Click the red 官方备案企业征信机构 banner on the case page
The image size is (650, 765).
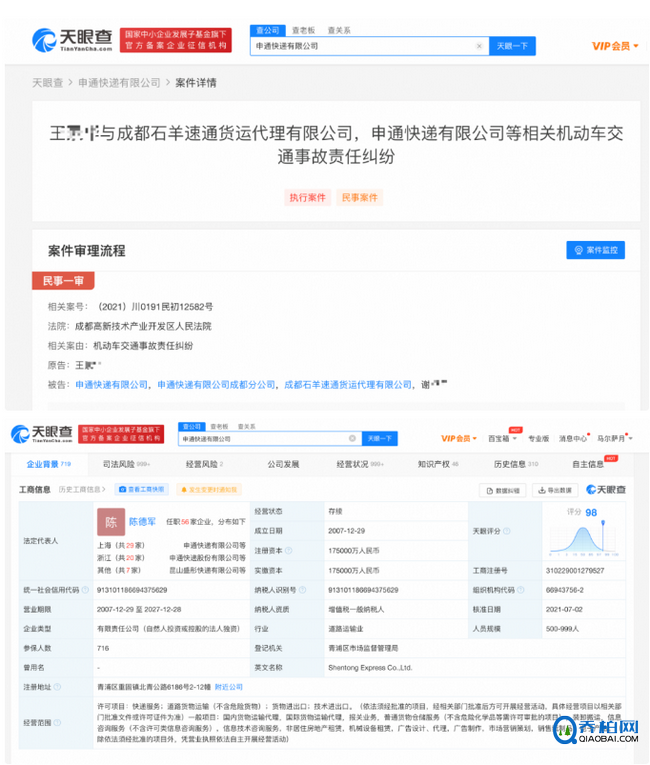pos(176,40)
